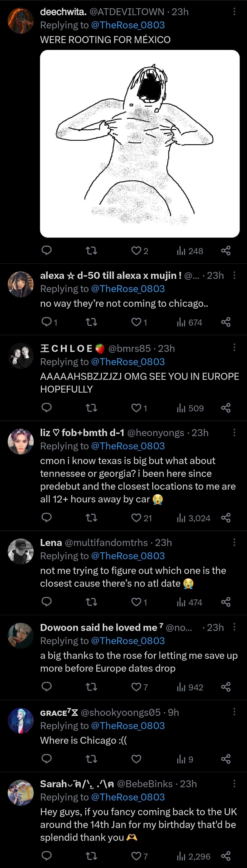The height and width of the screenshot is (868, 247).
Task: Retweet Dowoon fan's Europe dates tweet
Action: tap(91, 687)
